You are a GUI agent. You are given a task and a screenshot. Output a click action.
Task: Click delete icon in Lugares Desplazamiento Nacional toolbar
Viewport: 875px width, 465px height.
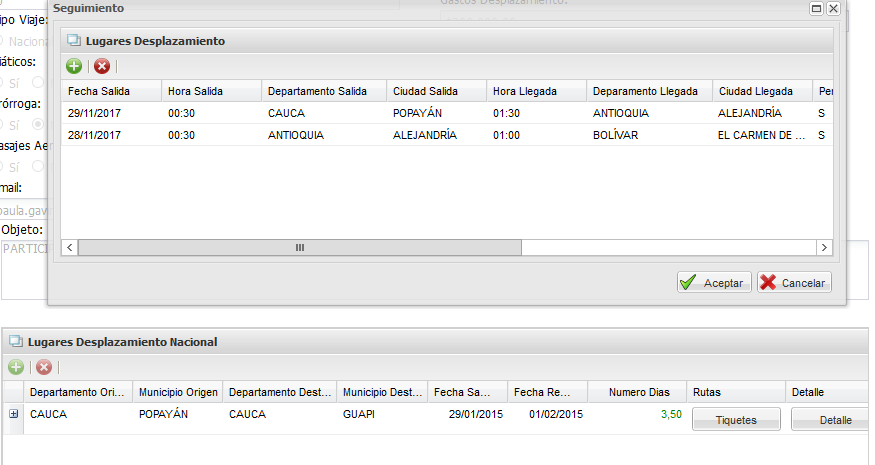coord(44,367)
